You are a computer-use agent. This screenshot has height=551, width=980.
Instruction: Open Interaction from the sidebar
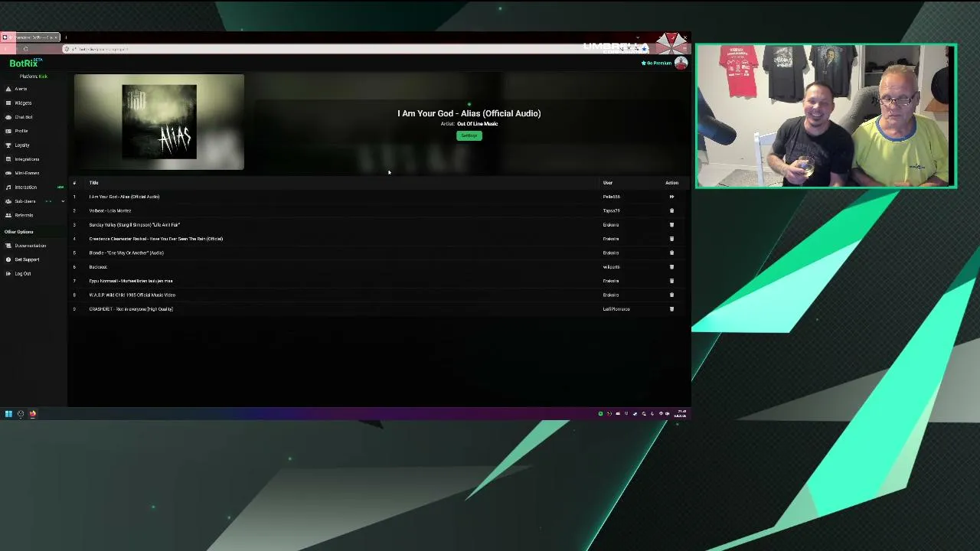click(x=25, y=187)
